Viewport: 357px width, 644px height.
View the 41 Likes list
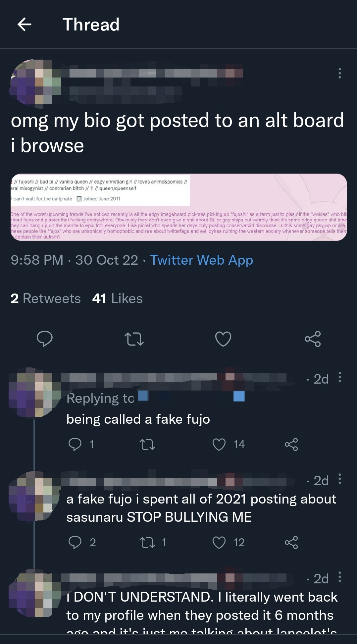[117, 298]
